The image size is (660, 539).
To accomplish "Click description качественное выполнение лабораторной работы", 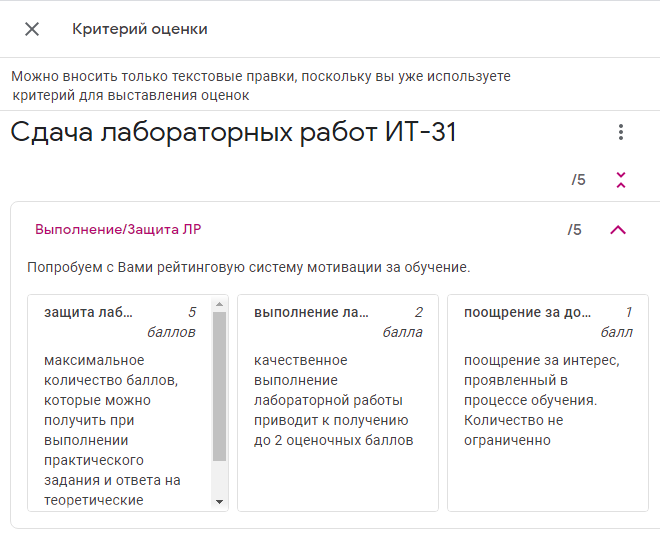I will 334,400.
